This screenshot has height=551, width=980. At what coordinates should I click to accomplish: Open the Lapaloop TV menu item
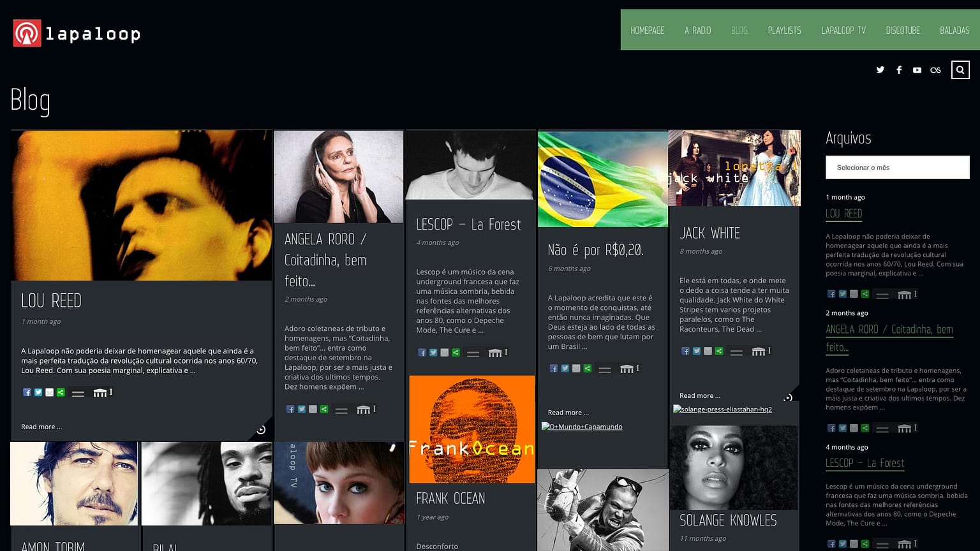(x=843, y=30)
